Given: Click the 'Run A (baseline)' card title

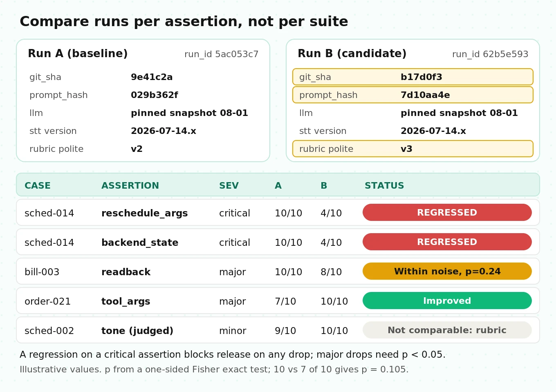Looking at the screenshot, I should click(78, 53).
